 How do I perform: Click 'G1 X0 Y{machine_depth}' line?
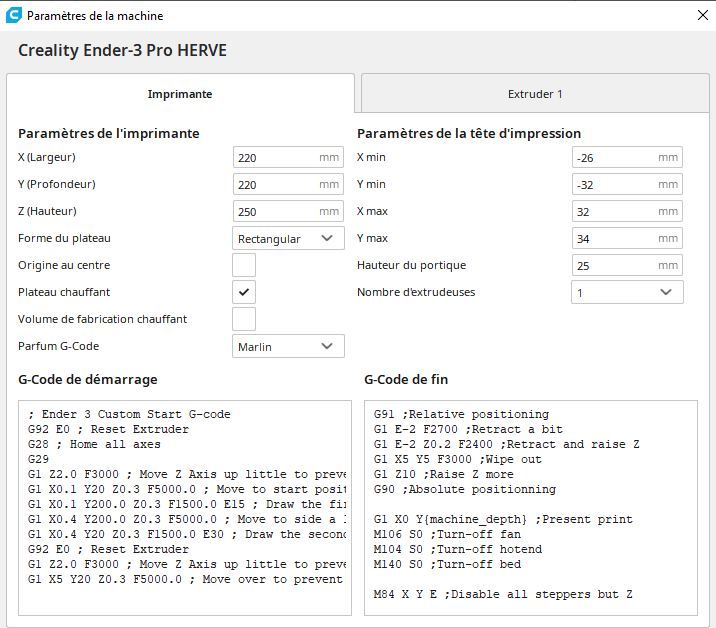point(503,519)
